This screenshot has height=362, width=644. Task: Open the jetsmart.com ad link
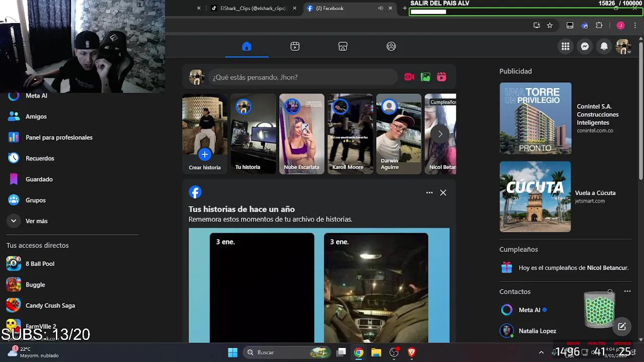(x=590, y=201)
